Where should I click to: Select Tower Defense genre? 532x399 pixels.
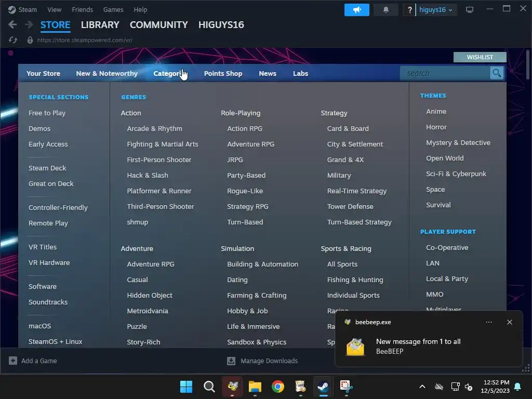pyautogui.click(x=350, y=206)
